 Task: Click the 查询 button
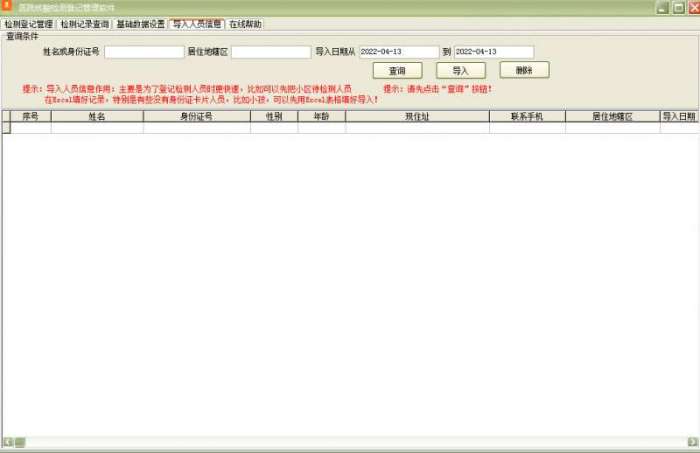coord(397,71)
